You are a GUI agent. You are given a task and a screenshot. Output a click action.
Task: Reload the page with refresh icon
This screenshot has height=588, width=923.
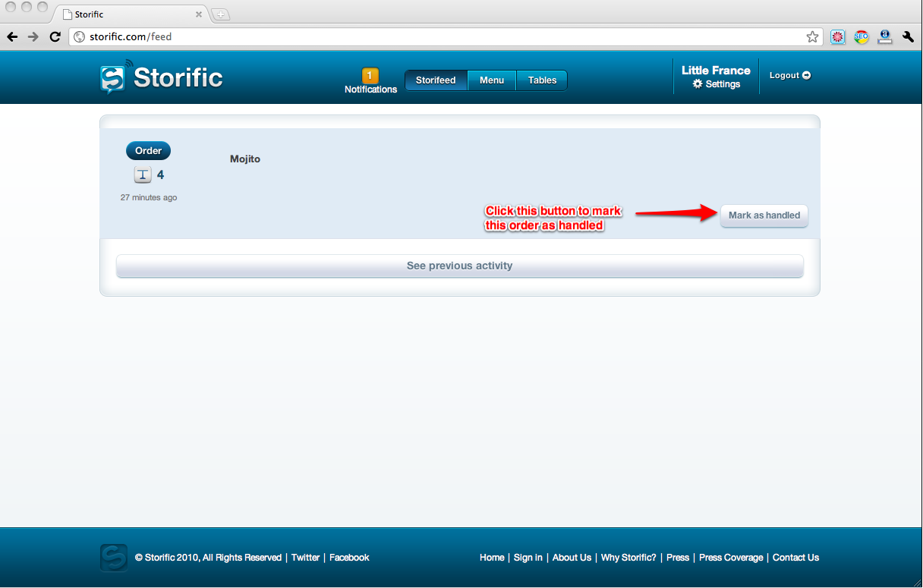pos(55,36)
